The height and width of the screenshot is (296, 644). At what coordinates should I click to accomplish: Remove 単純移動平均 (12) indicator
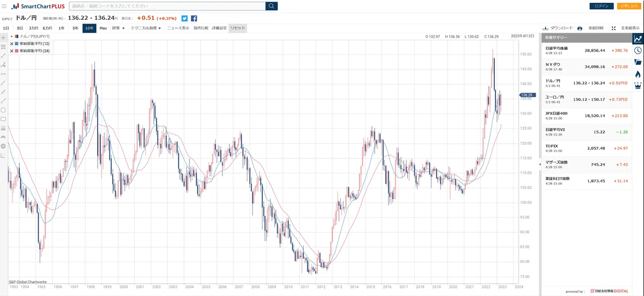(x=12, y=43)
